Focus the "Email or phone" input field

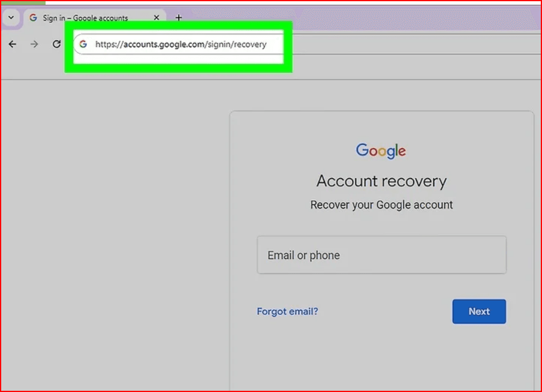[381, 255]
